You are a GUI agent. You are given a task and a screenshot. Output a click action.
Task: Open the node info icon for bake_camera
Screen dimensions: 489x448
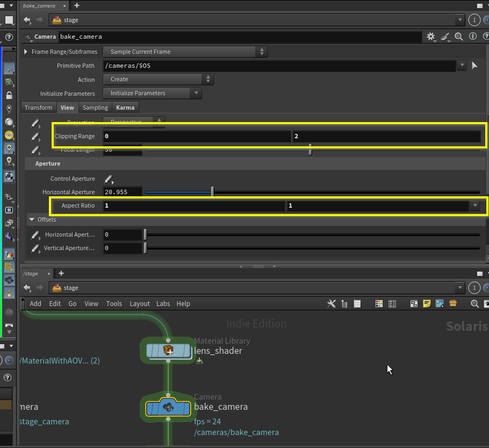[473, 37]
